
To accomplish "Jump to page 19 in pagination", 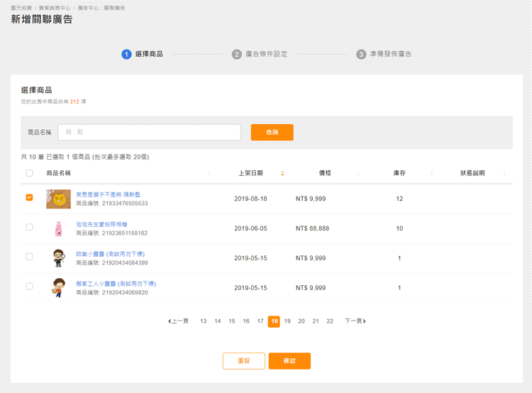I will pyautogui.click(x=287, y=321).
